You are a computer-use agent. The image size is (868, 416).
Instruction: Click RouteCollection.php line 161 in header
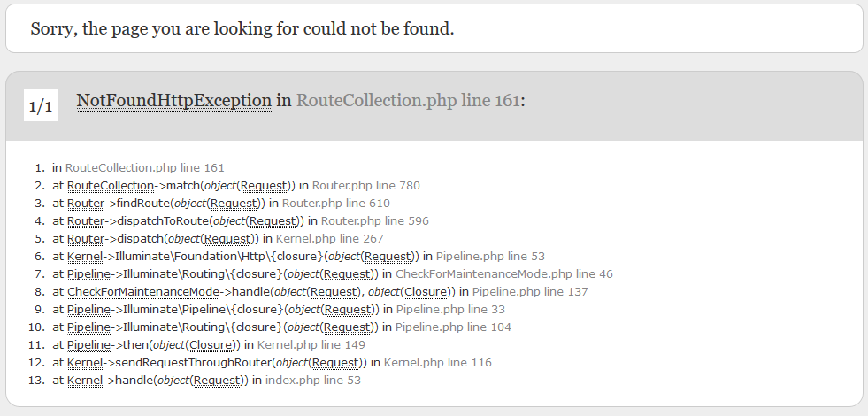point(408,100)
